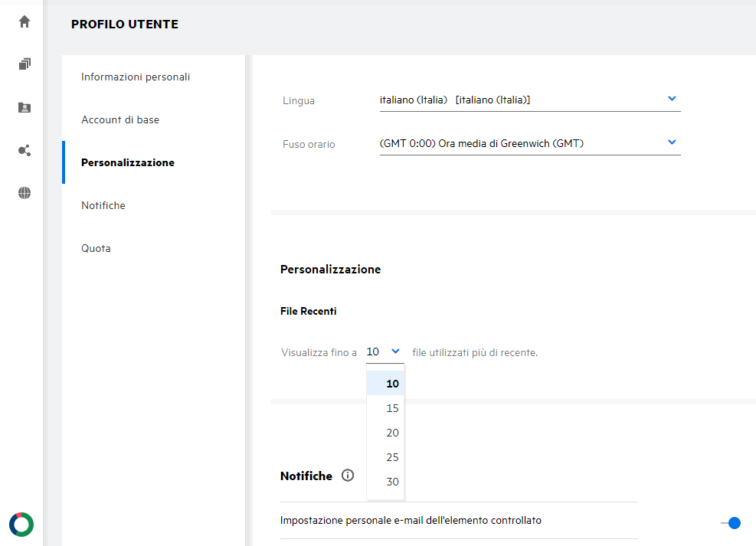Image resolution: width=756 pixels, height=546 pixels.
Task: Go to the Notifiche sidebar tab
Action: (103, 205)
